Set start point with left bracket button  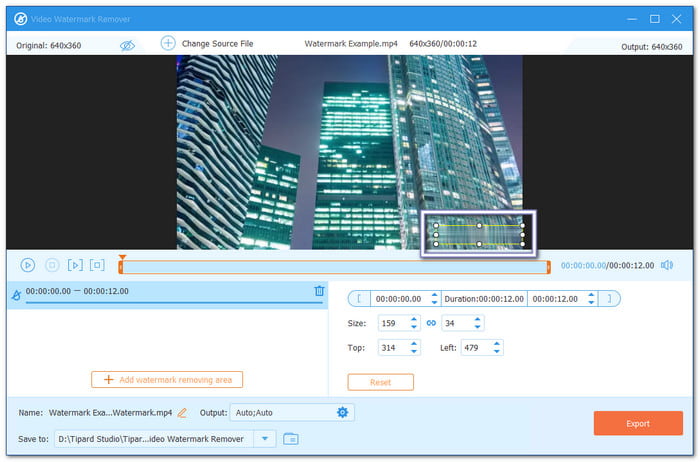pos(359,299)
